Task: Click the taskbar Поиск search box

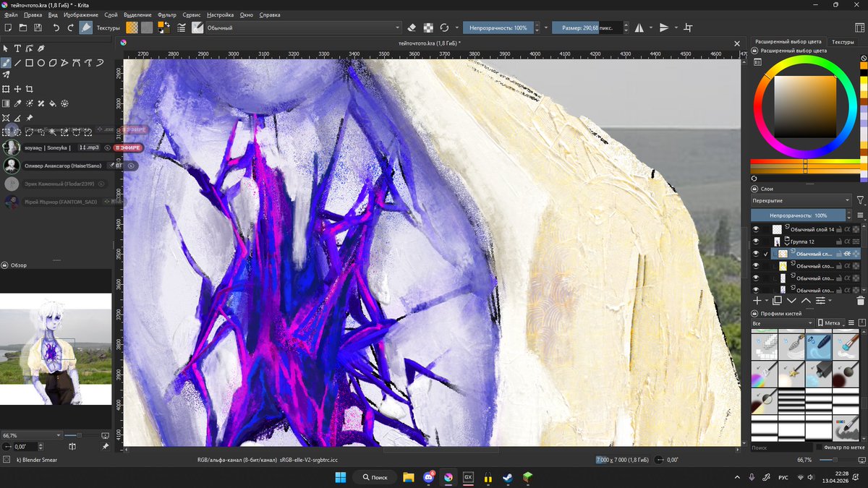Action: [374, 477]
